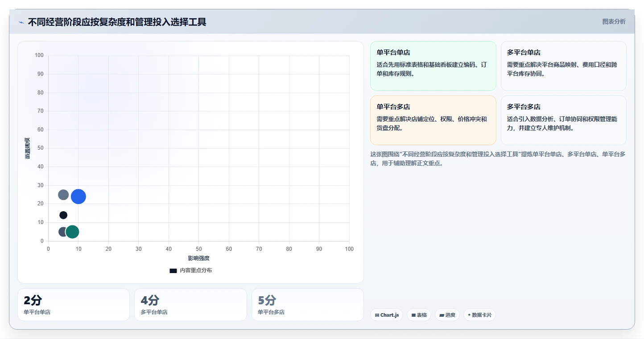
Task: Click the 数据卡片 tag
Action: click(x=479, y=315)
